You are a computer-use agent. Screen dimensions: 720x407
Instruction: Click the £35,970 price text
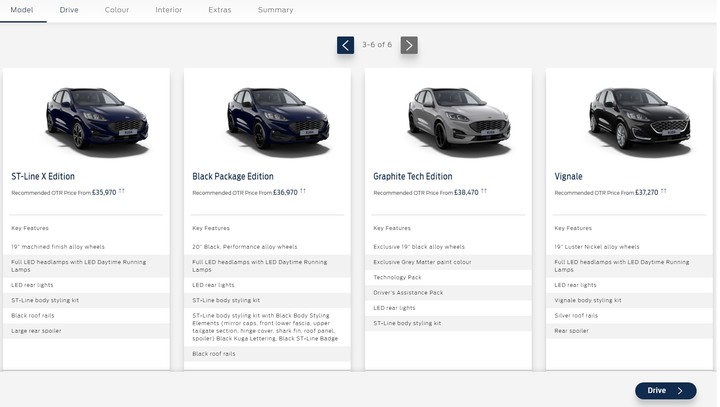pos(104,192)
